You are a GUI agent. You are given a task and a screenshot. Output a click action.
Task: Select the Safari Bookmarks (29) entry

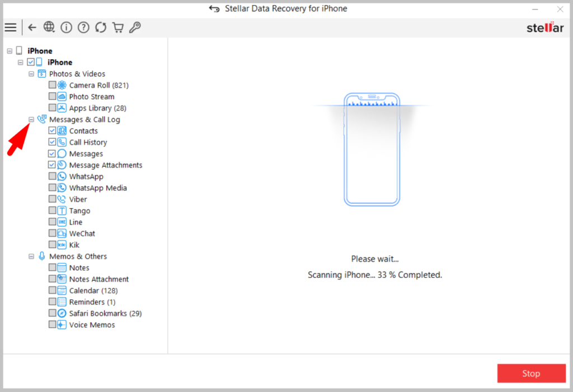tap(105, 314)
